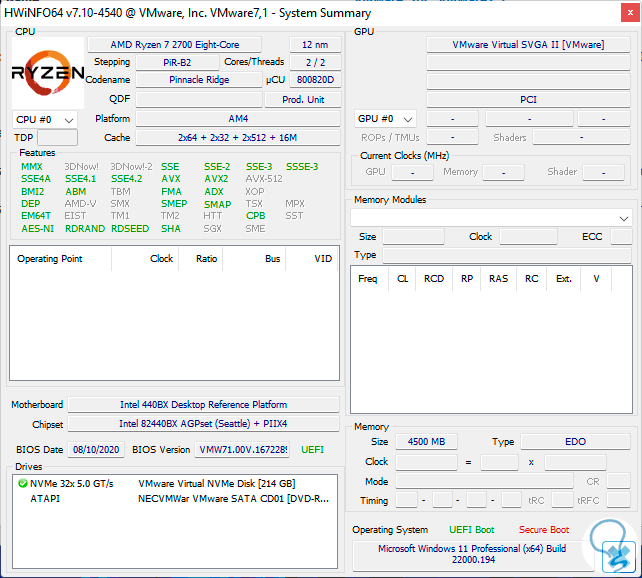Click the AMD Ryzen 7 2700 Eight-Core field
Screen dimensions: 642x578
click(174, 45)
